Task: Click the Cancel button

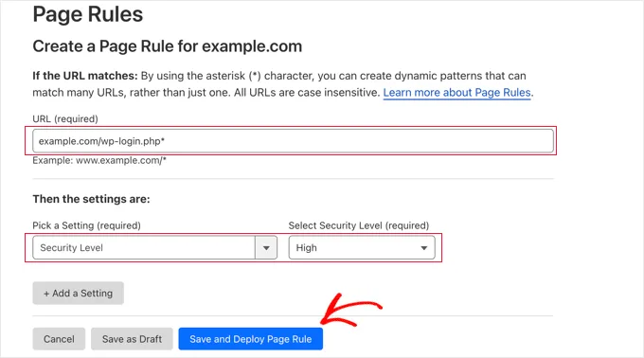Action: [59, 339]
